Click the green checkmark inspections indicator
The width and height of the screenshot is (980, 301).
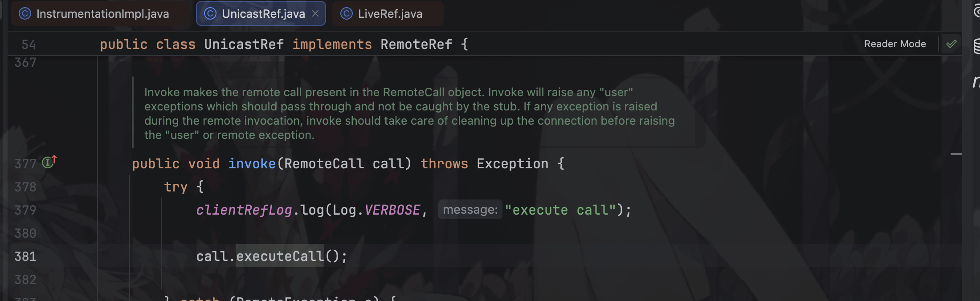tap(952, 44)
